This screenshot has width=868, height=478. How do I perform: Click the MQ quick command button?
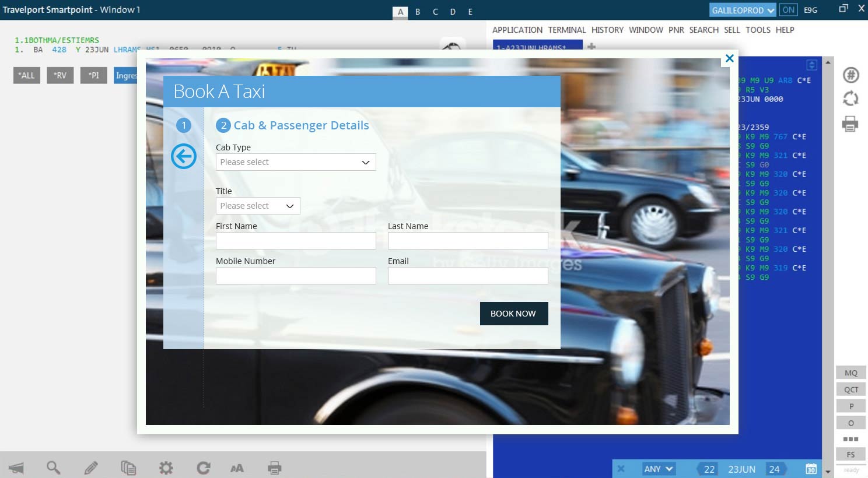[x=851, y=372]
